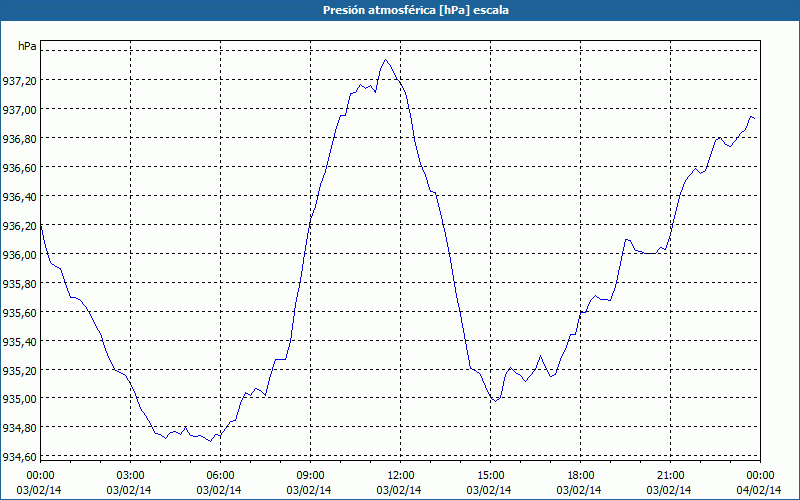Click the 936,60 pressure tick label

coord(19,167)
